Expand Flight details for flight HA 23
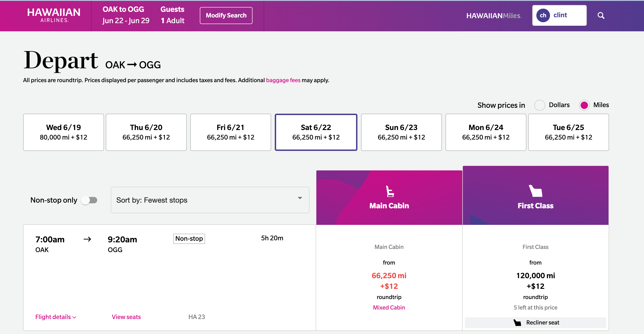Screen dimensions: 644x334 click(55, 317)
